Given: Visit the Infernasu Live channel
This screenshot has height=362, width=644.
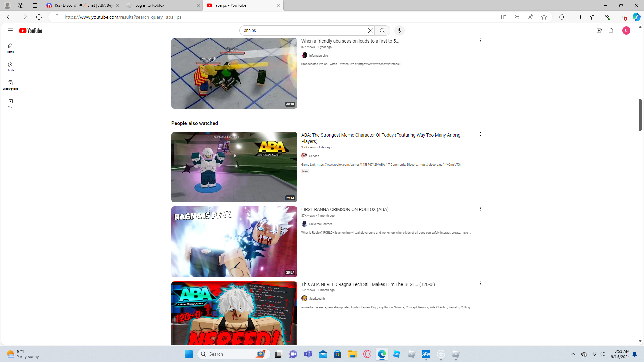Looking at the screenshot, I should point(318,56).
